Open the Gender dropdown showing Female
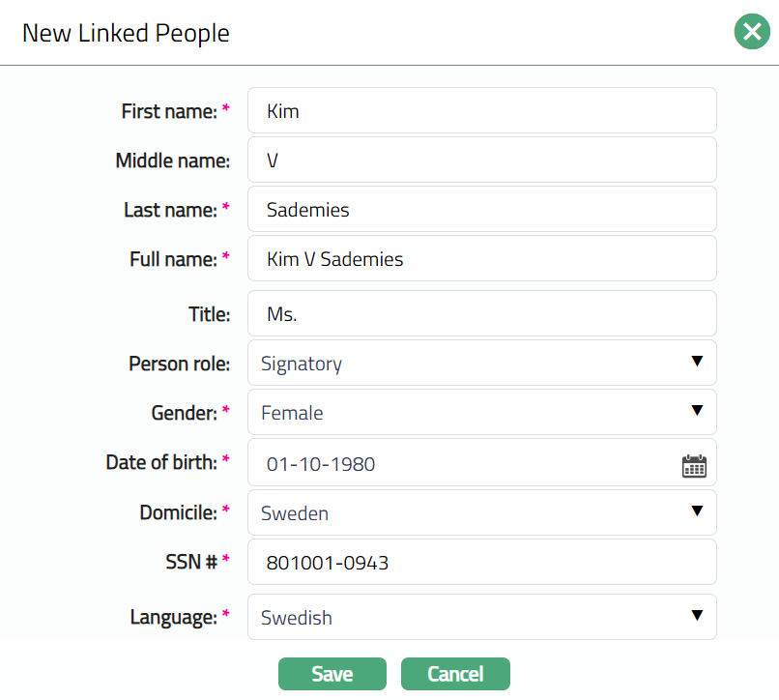779x700 pixels. 481,413
